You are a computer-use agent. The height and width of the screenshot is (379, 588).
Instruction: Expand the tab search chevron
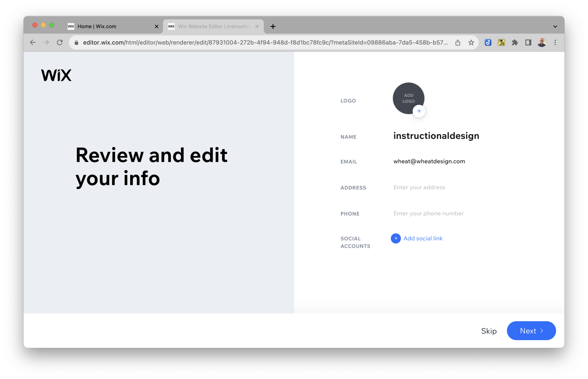click(555, 26)
